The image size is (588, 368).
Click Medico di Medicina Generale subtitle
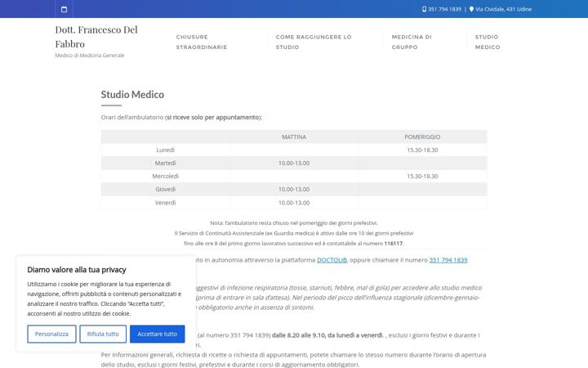point(90,56)
